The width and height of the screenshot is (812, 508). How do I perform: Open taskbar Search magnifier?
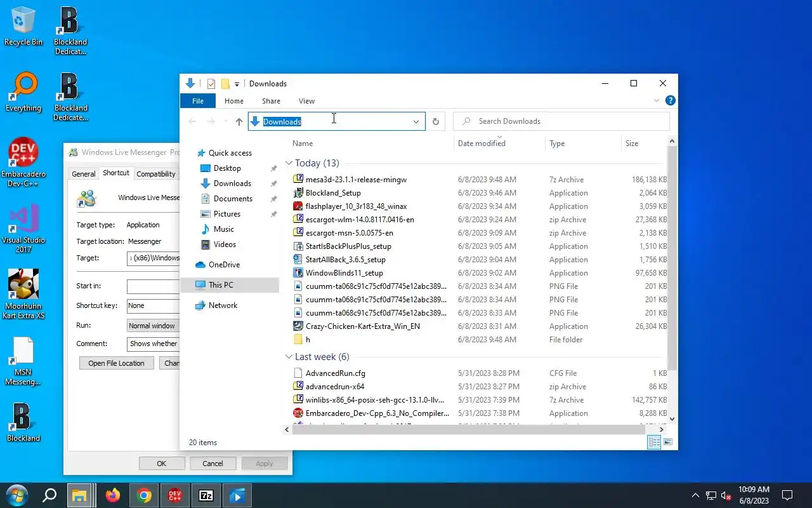coord(49,495)
